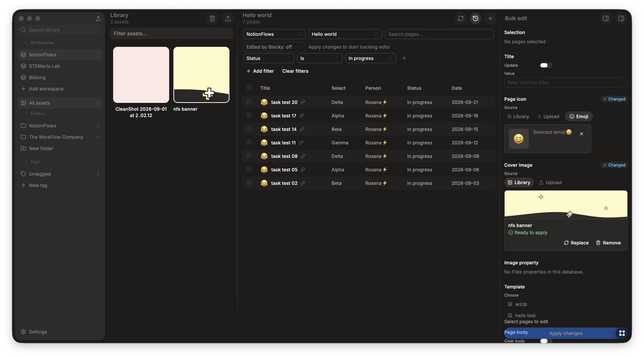Screen dimensions: 644x358
Task: Click Replace under the nfs banner cover
Action: click(x=576, y=243)
